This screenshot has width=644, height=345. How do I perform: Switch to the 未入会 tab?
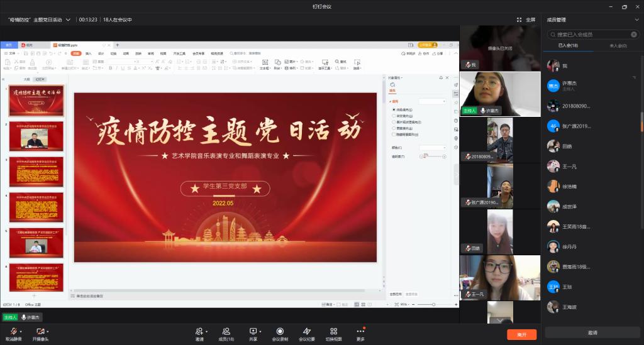pyautogui.click(x=618, y=46)
